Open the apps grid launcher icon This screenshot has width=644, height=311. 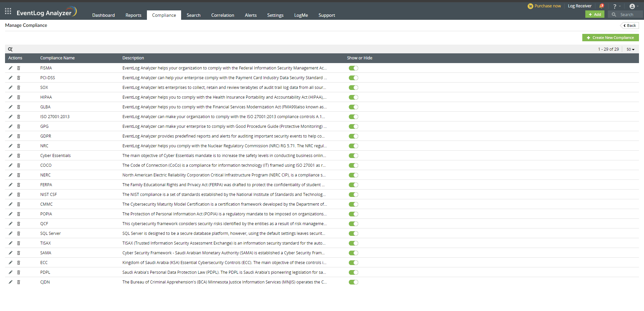[8, 11]
